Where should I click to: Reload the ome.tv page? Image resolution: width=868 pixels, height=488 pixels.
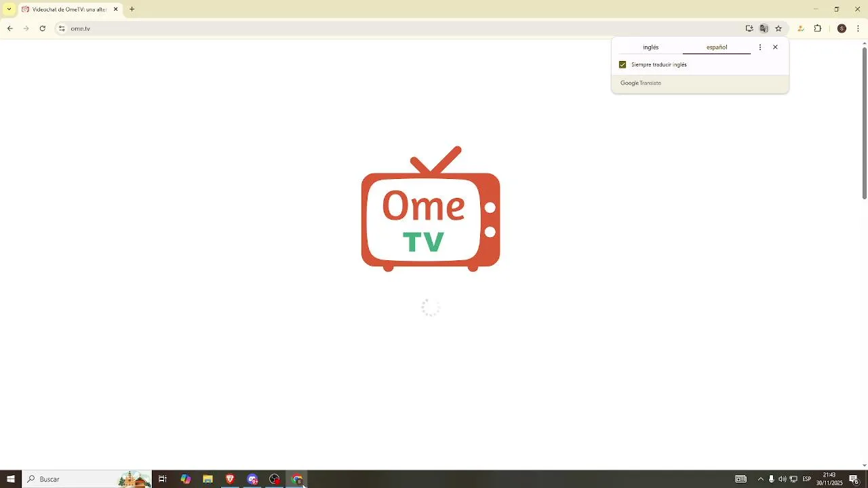pyautogui.click(x=42, y=28)
